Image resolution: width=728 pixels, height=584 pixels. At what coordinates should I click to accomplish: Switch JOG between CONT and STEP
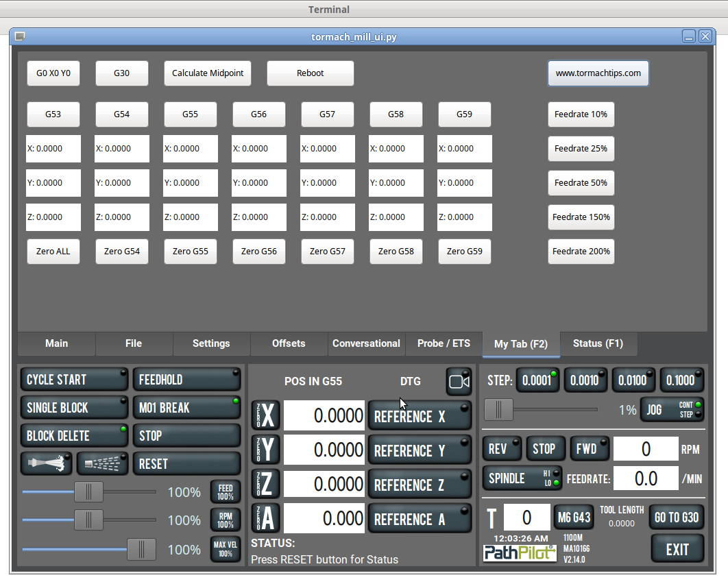click(672, 410)
